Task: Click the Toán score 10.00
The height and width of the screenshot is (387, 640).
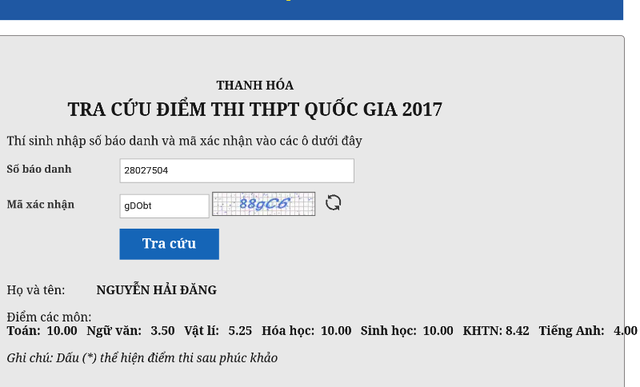Action: click(x=62, y=331)
